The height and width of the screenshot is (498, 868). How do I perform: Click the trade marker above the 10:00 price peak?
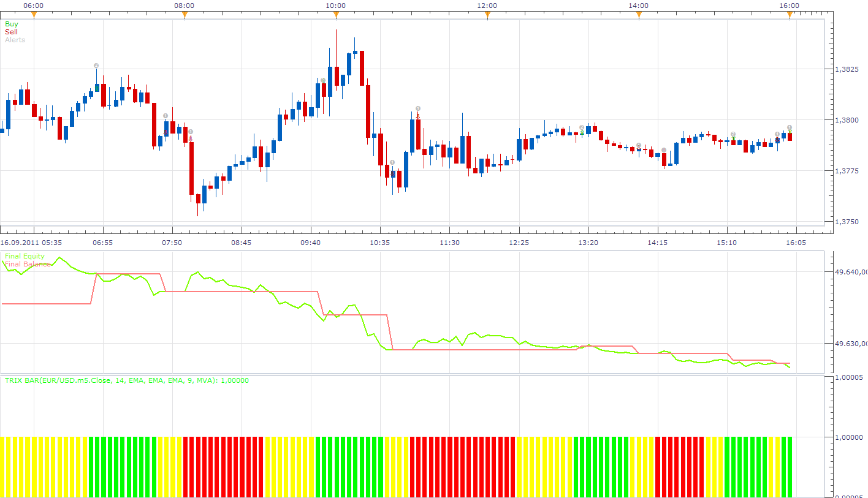323,80
